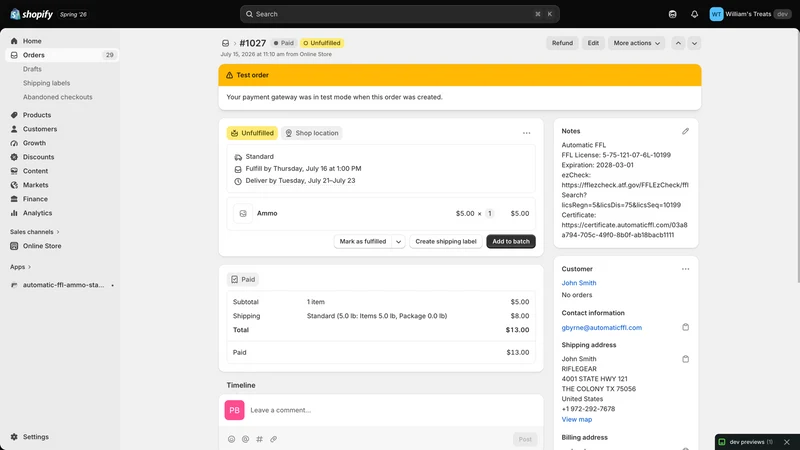The height and width of the screenshot is (450, 800).
Task: Close the dev previews bar
Action: tap(787, 442)
